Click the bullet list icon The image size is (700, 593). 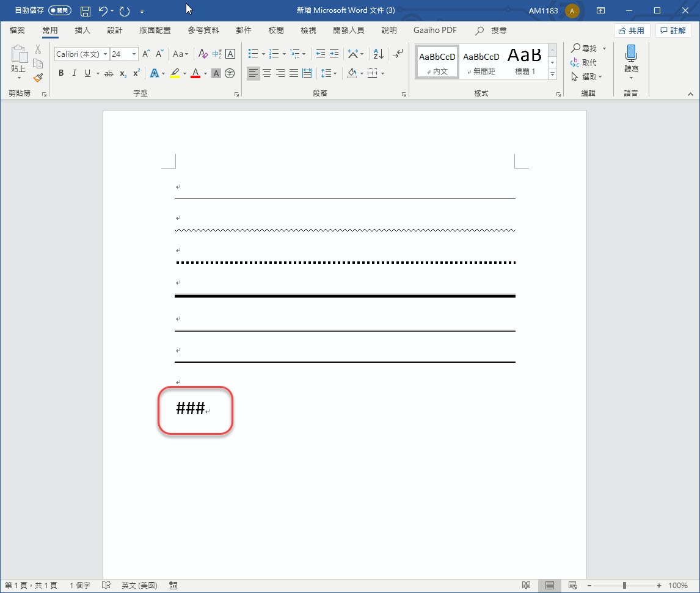(x=253, y=54)
